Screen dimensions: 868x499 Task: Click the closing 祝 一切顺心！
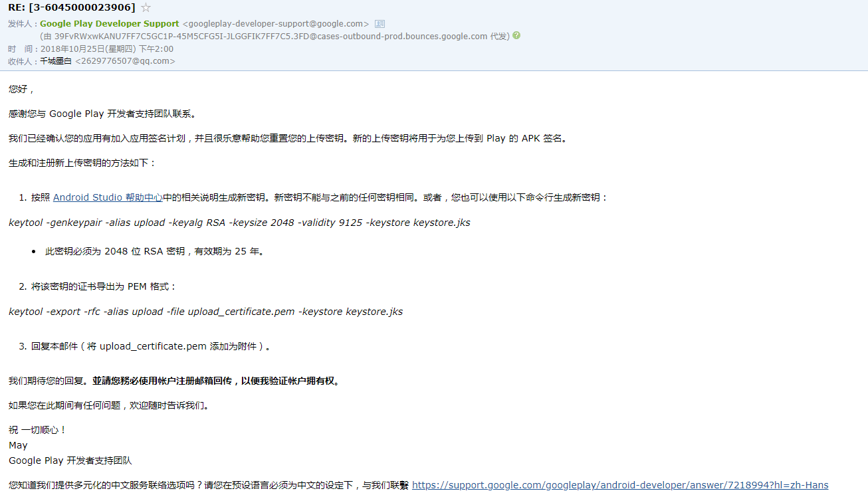point(38,430)
